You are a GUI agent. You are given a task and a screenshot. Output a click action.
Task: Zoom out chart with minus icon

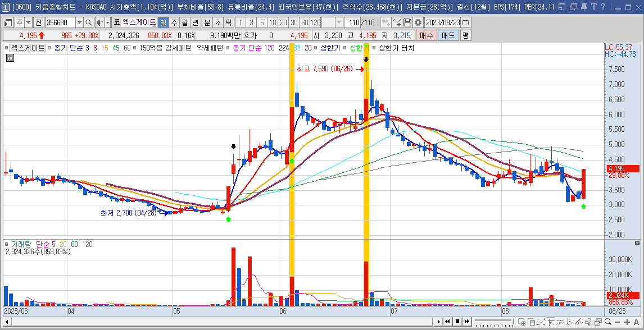coord(617,322)
